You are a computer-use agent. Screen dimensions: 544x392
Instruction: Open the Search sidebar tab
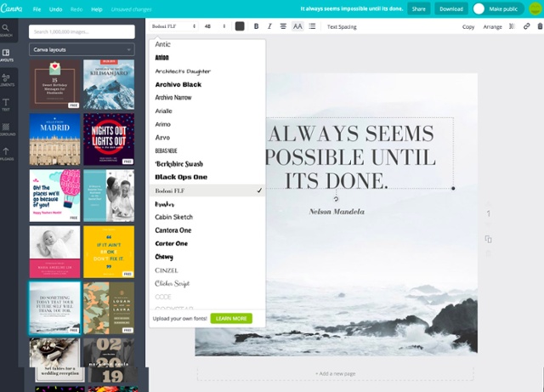6,31
